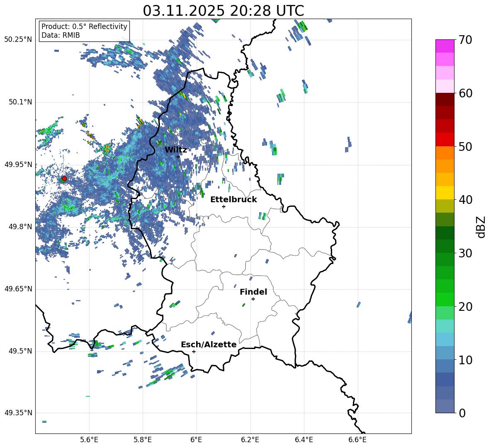
Task: Click the 10 tick label on colorbar
Action: [466, 360]
